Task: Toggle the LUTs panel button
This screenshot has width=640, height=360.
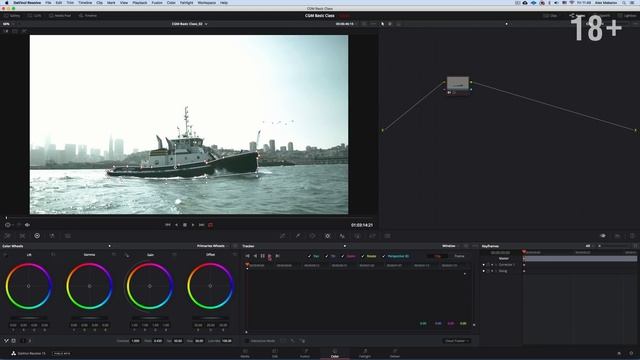Action: pyautogui.click(x=35, y=16)
